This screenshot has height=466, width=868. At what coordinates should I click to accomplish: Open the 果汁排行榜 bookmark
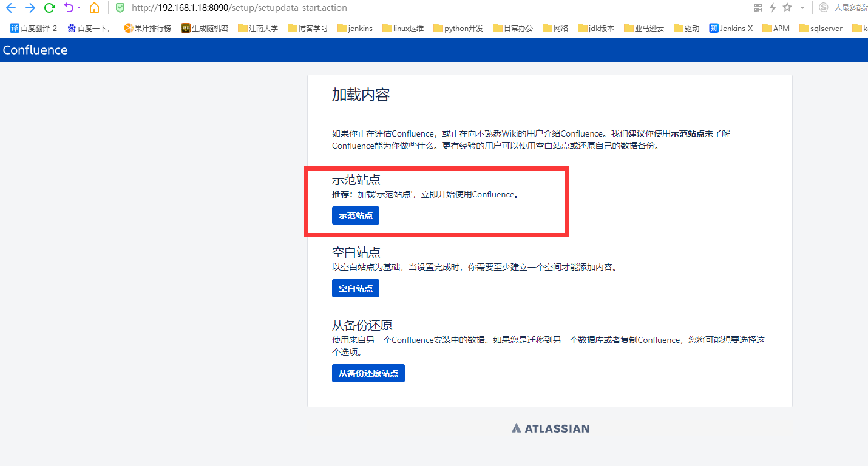[x=147, y=28]
